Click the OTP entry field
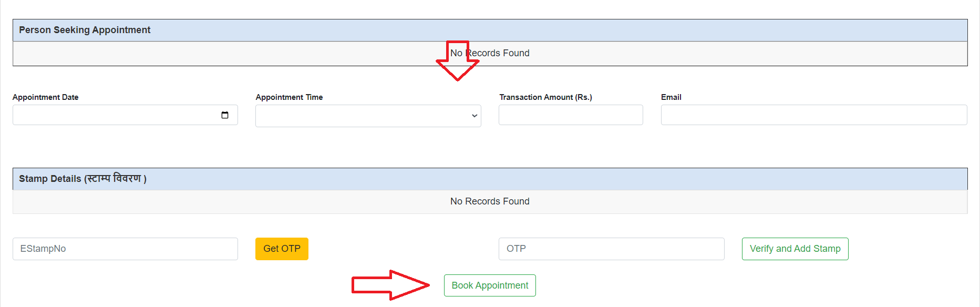Viewport: 980px width, 307px height. [611, 249]
